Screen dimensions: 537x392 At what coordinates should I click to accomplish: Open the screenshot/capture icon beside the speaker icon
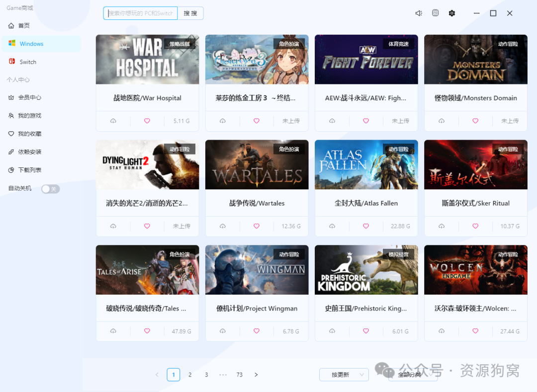pos(435,13)
